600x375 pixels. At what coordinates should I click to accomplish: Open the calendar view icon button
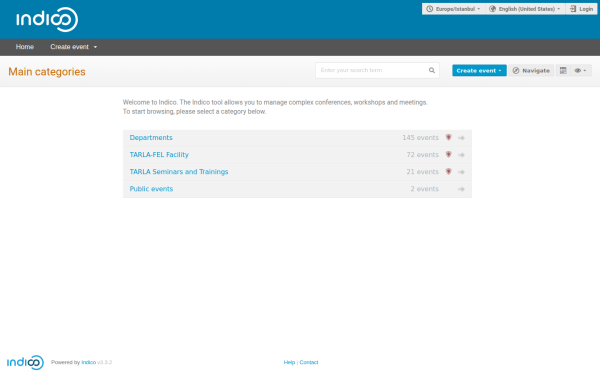(563, 70)
